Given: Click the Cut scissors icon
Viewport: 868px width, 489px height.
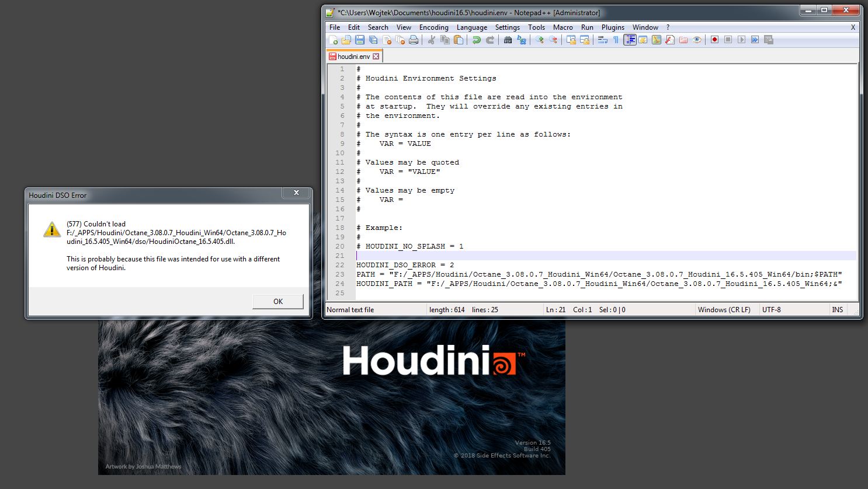Looking at the screenshot, I should (x=432, y=40).
